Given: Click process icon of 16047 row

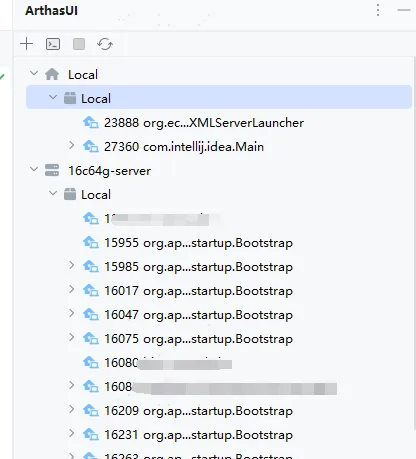Looking at the screenshot, I should pos(91,314).
